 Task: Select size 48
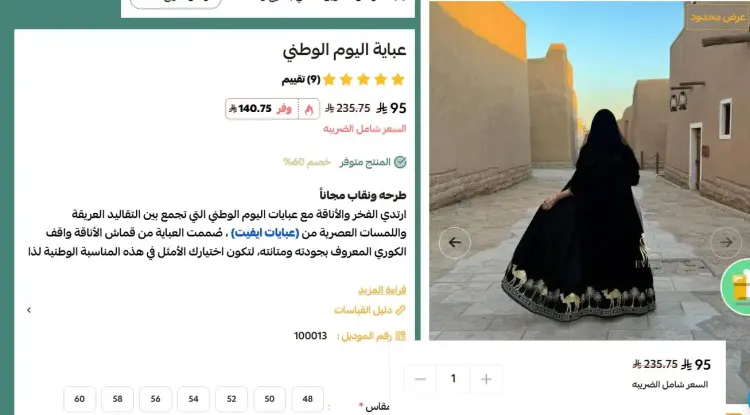pos(308,399)
